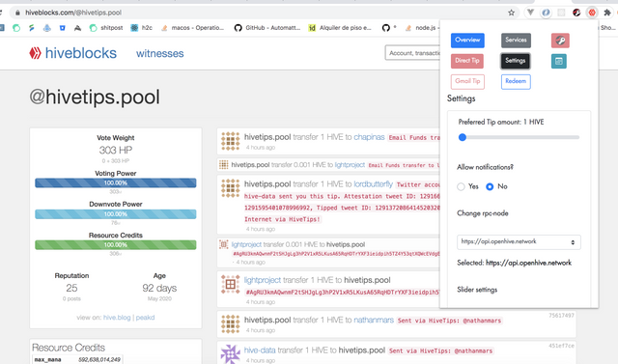Click transaction ID 451ef7ce

pos(561,346)
